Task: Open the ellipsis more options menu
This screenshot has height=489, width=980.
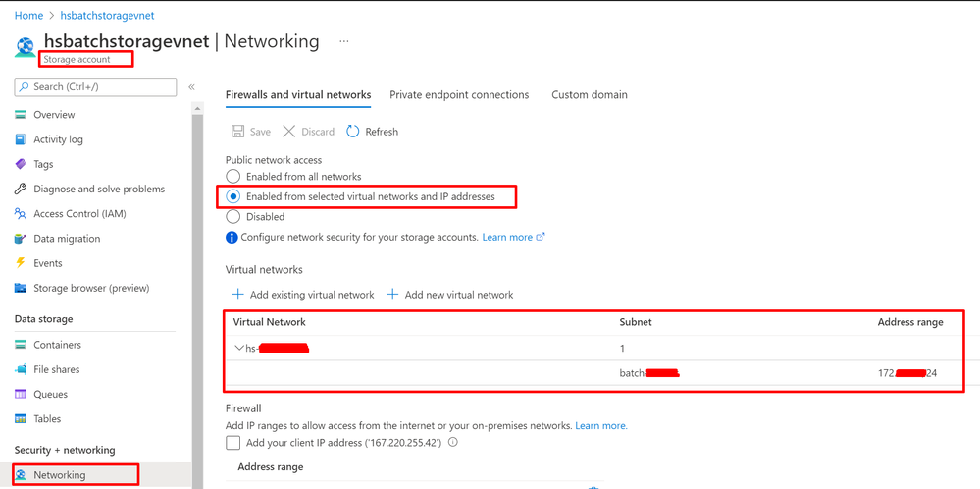Action: (344, 42)
